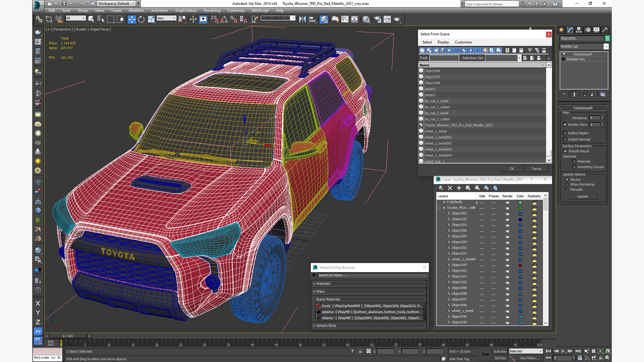Open the Create command panel tab
This screenshot has height=362, width=644.
point(561,30)
